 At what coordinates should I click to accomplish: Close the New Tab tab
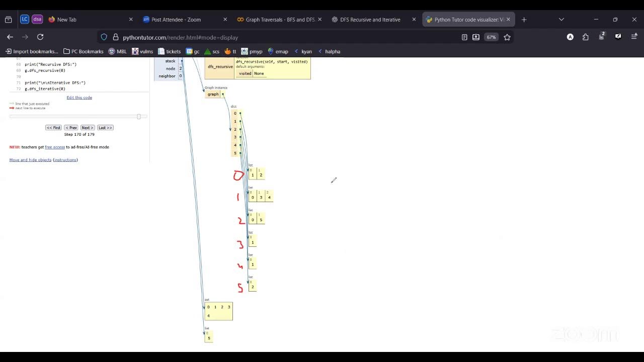tap(131, 20)
